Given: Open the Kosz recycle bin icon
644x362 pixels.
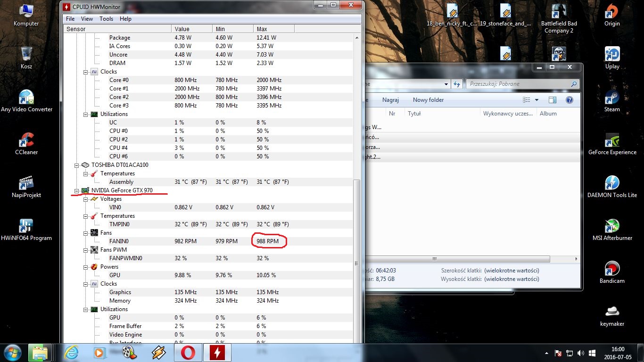Looking at the screenshot, I should [x=26, y=58].
